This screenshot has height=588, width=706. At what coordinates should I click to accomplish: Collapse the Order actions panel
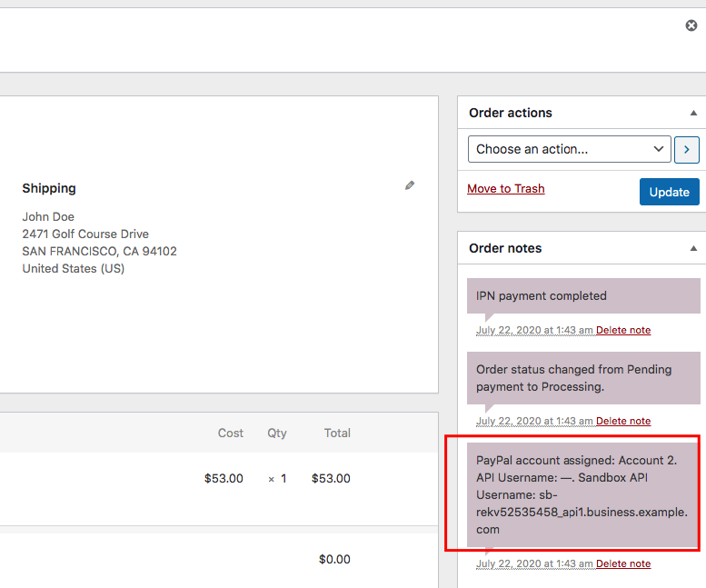tap(693, 113)
